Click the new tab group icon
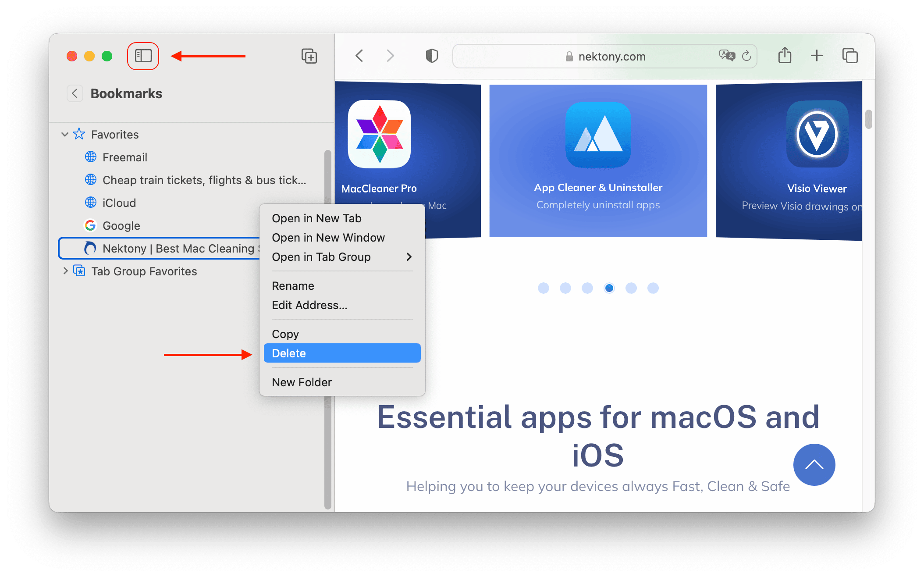This screenshot has height=577, width=924. coord(309,56)
